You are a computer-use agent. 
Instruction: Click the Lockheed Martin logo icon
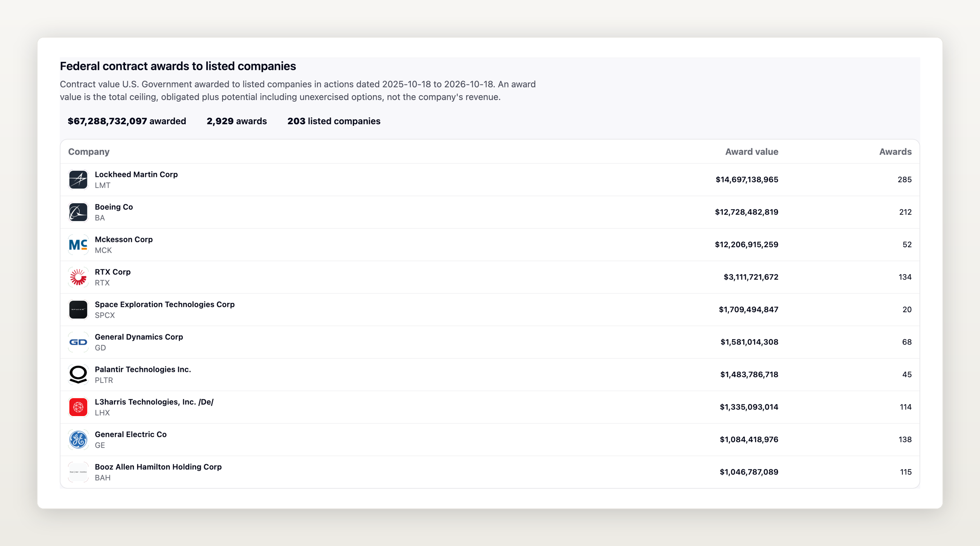(78, 180)
